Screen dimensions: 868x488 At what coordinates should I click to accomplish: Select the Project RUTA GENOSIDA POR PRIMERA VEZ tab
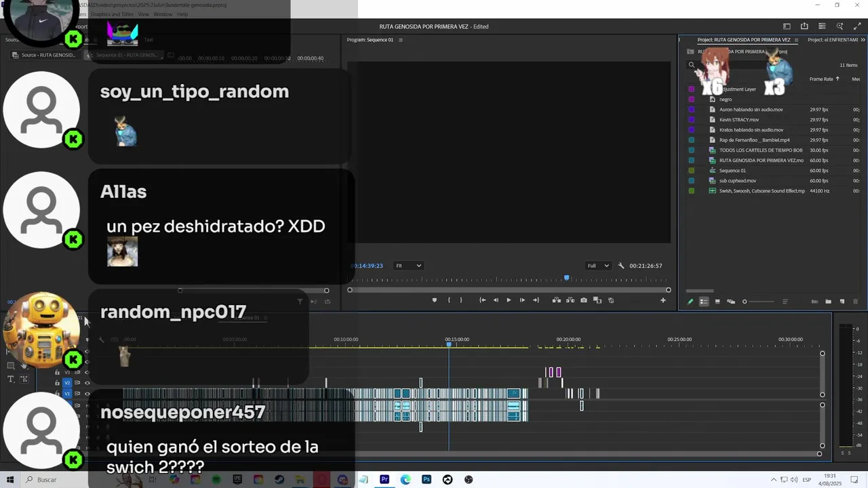(x=744, y=40)
